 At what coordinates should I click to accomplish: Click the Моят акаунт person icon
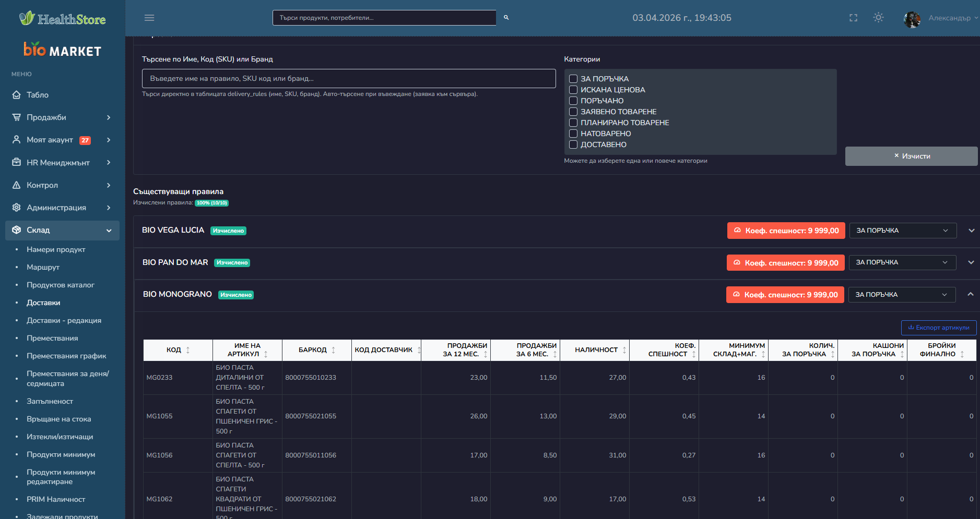17,140
